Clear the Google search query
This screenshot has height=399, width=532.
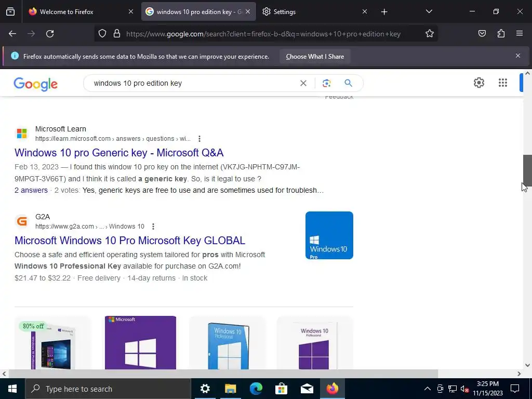[x=303, y=84]
